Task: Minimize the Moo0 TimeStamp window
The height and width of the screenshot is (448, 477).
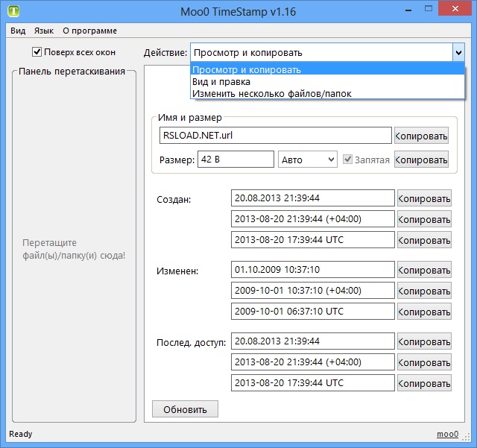Action: click(408, 9)
